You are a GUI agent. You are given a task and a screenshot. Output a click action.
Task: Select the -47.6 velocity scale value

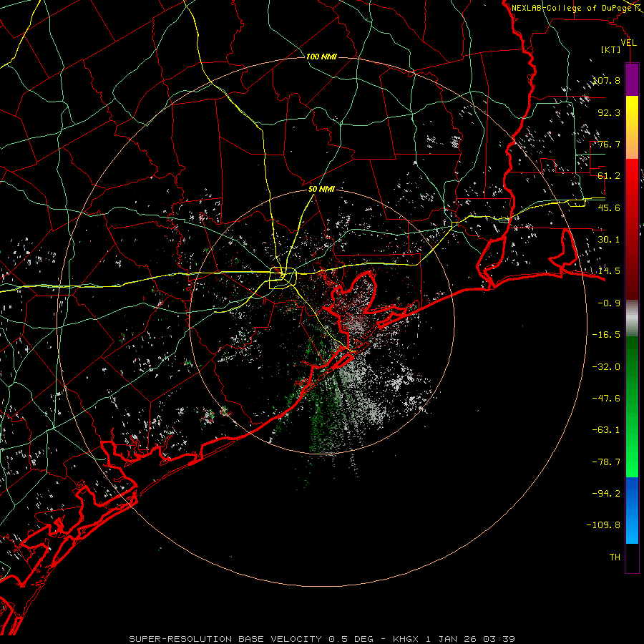pos(606,399)
